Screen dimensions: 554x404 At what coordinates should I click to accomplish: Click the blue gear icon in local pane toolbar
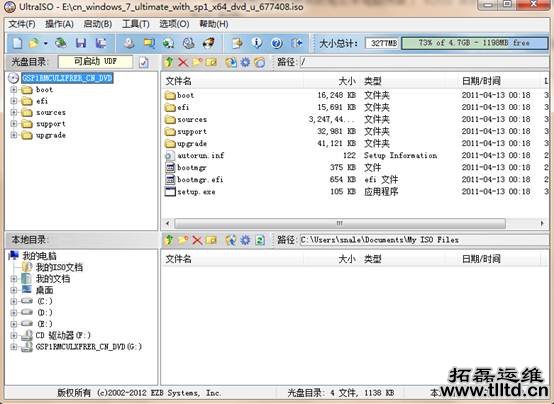coord(245,240)
